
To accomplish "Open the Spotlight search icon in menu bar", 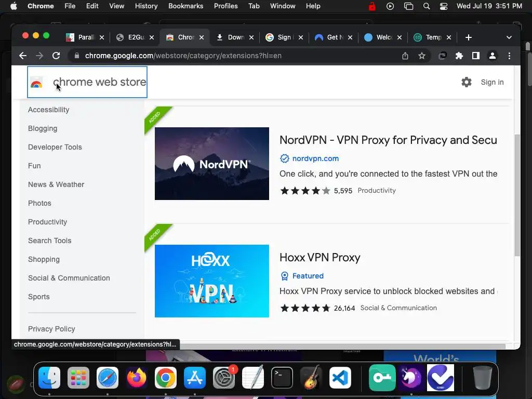I will click(x=427, y=6).
